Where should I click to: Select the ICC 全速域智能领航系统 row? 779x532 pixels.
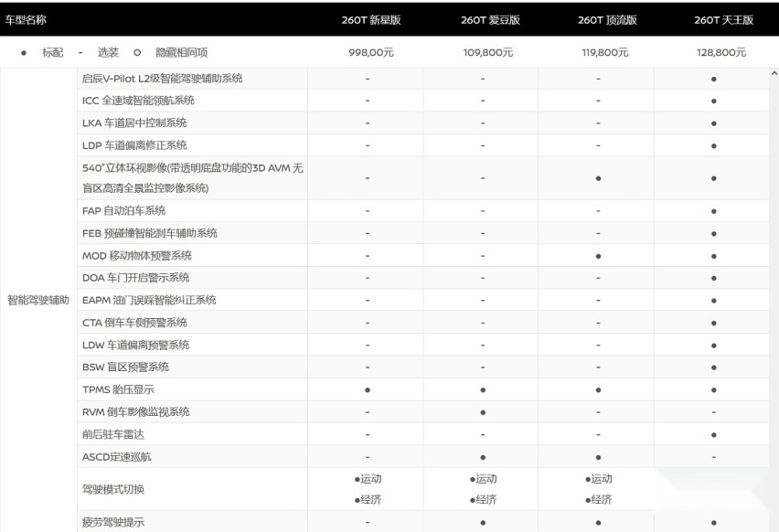coord(423,101)
